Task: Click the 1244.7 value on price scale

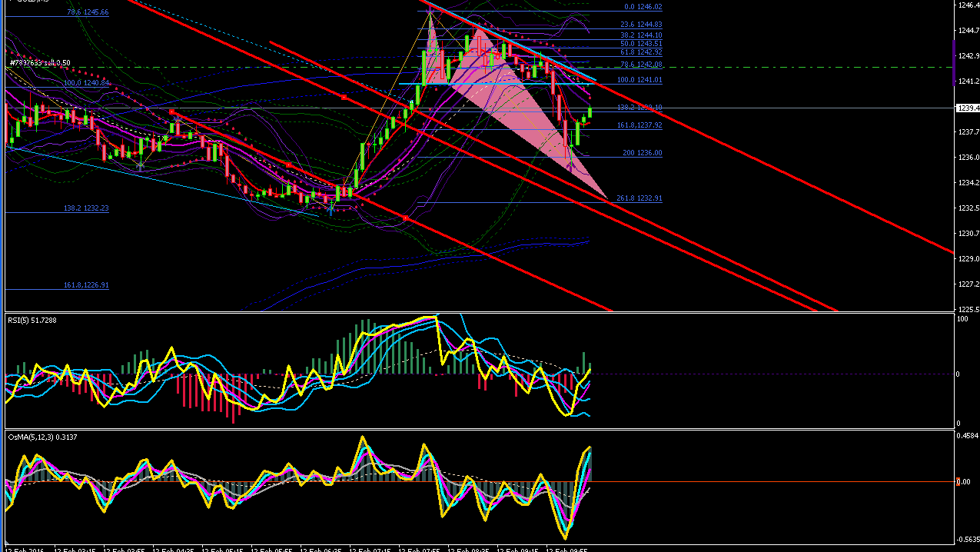Action: coord(968,30)
